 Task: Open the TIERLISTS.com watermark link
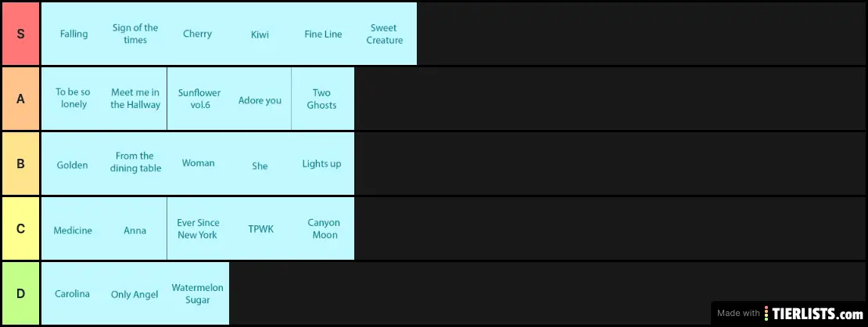pyautogui.click(x=790, y=313)
